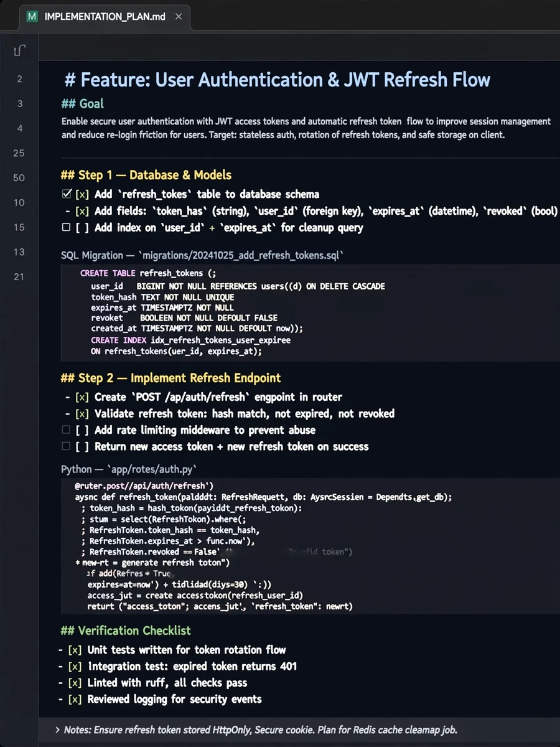Image resolution: width=560 pixels, height=747 pixels.
Task: Toggle checkbox for Return new access token
Action: point(66,446)
